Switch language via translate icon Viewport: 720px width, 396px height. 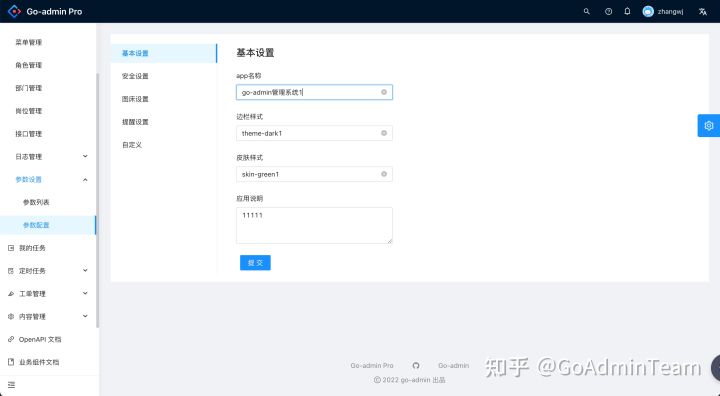click(x=703, y=11)
